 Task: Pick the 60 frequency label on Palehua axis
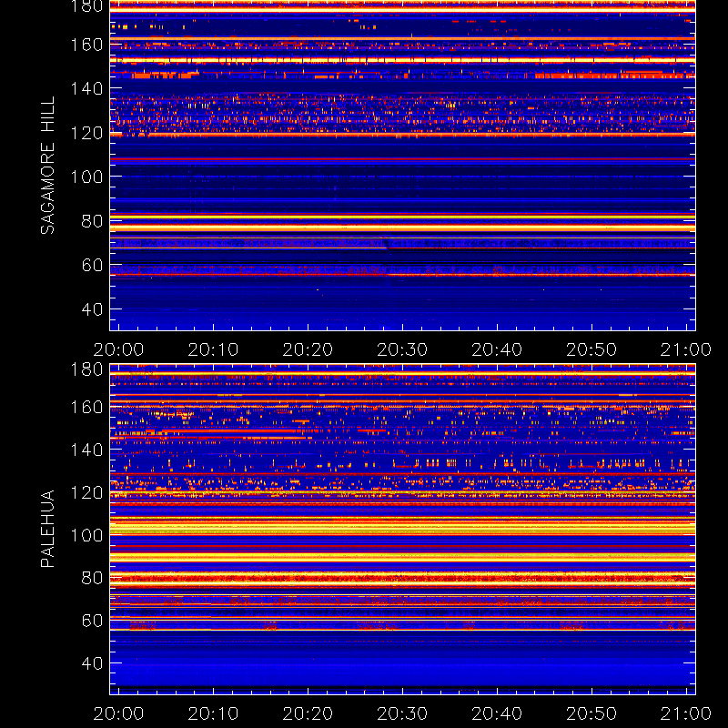[x=92, y=621]
